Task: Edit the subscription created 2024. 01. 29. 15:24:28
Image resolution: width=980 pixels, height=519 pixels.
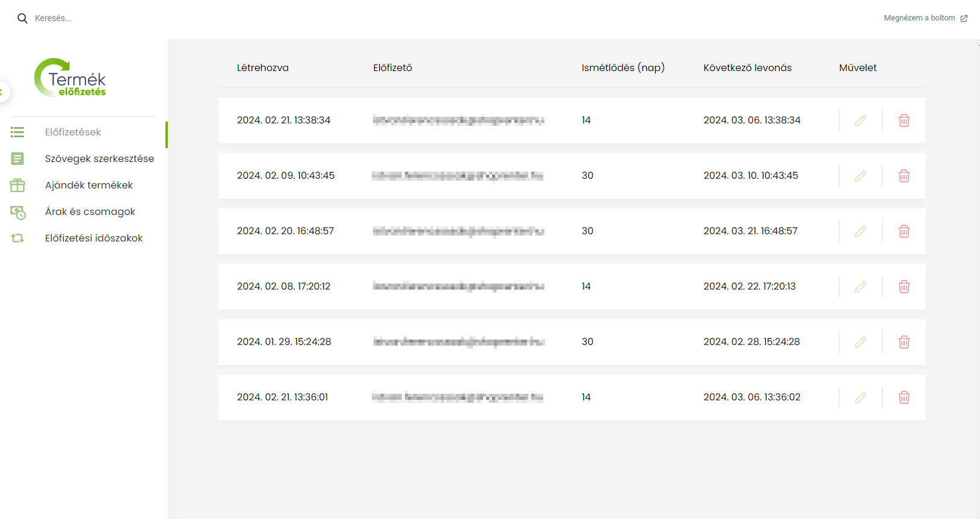Action: click(x=861, y=342)
